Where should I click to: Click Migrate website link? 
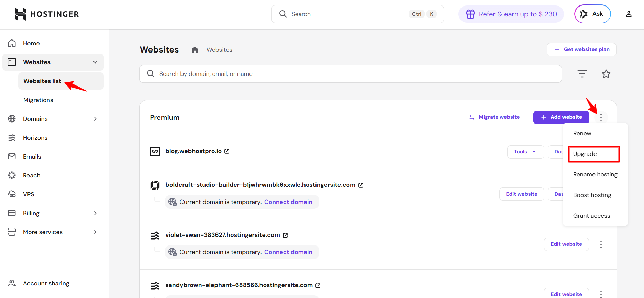pos(495,117)
